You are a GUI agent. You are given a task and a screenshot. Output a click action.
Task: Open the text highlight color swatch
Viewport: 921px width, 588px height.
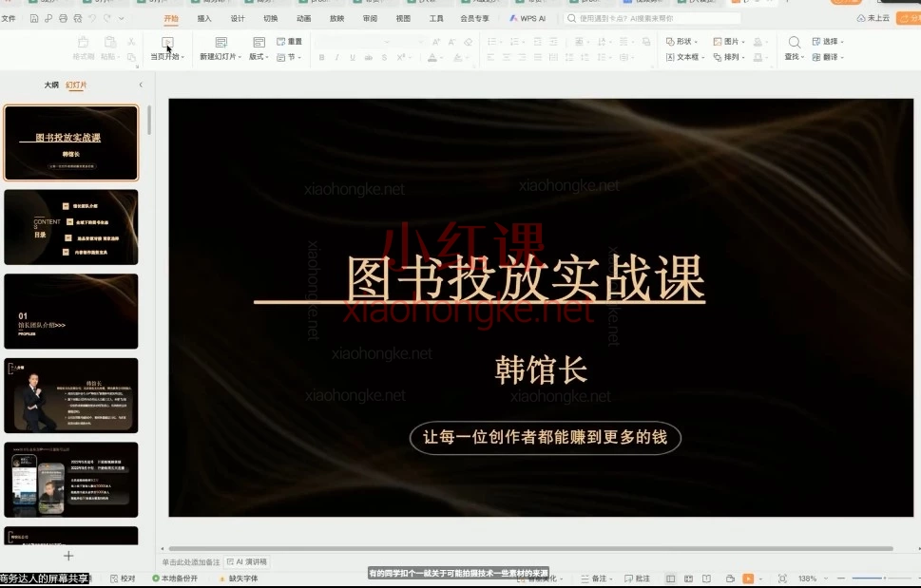coord(458,58)
